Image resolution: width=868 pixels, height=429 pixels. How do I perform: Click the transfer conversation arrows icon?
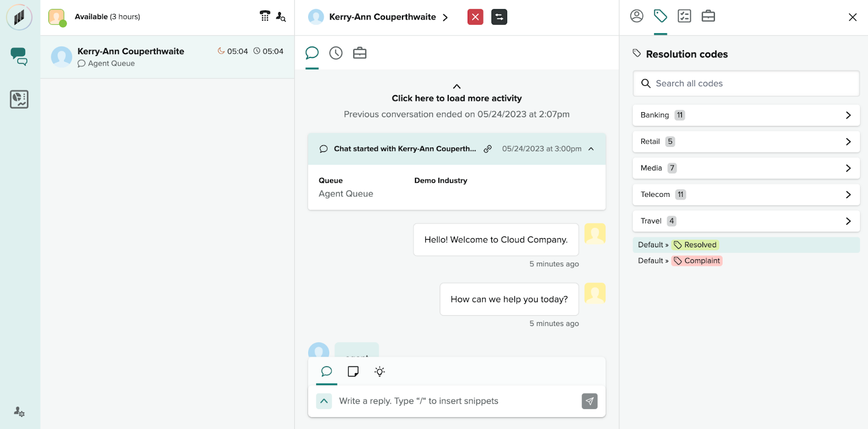click(499, 17)
